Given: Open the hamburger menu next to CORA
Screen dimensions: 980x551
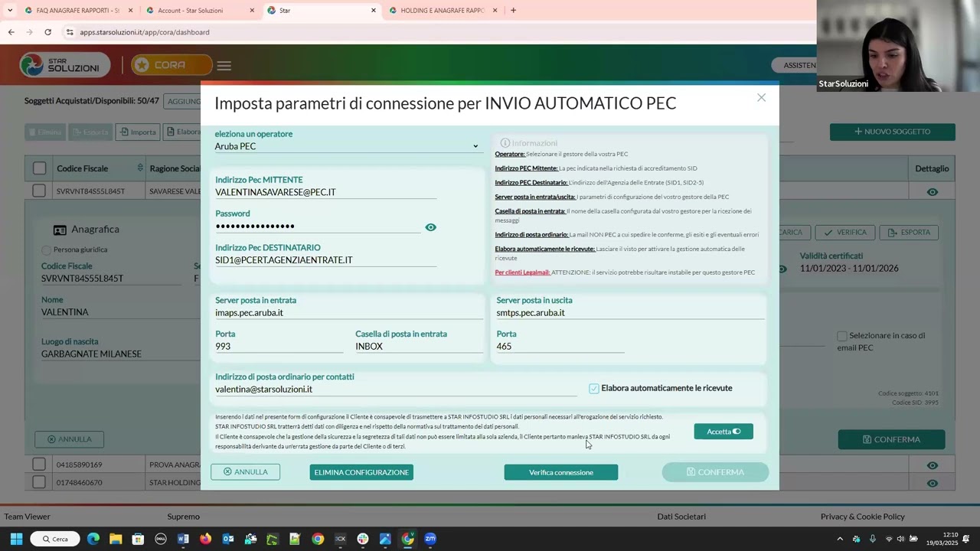Looking at the screenshot, I should click(224, 66).
